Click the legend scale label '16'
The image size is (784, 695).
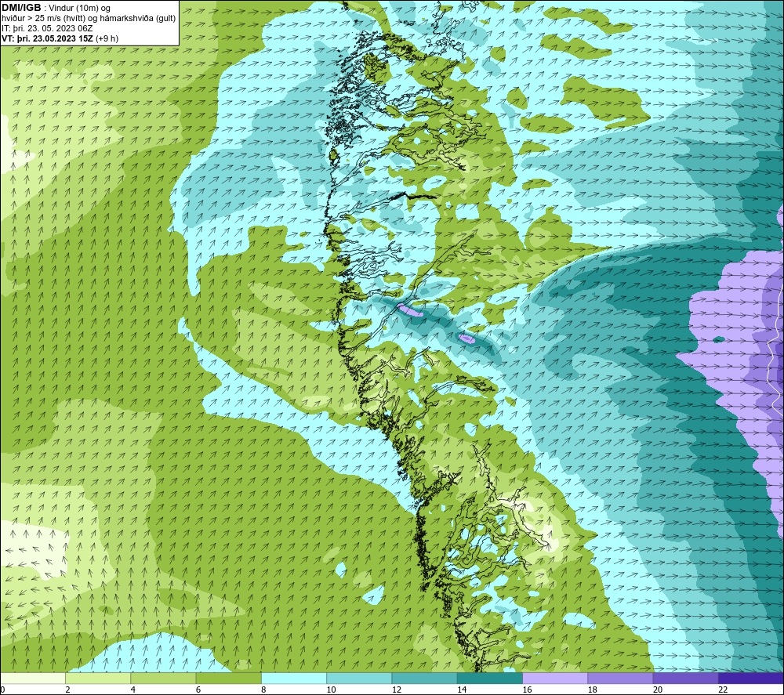coord(527,690)
